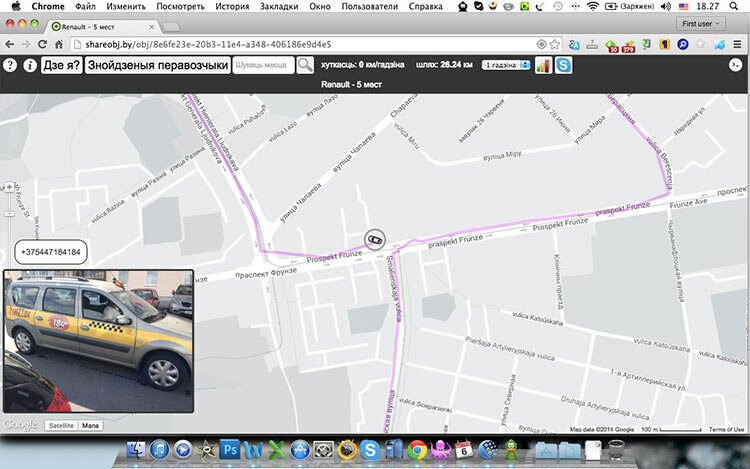Select the Мапа map type
Image resolution: width=750 pixels, height=469 pixels.
(92, 425)
